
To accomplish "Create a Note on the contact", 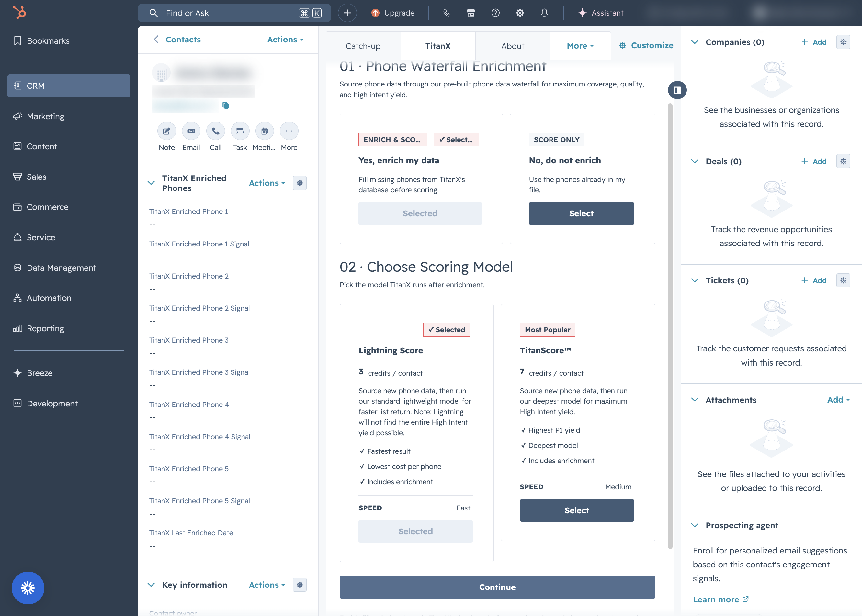I will pyautogui.click(x=166, y=131).
